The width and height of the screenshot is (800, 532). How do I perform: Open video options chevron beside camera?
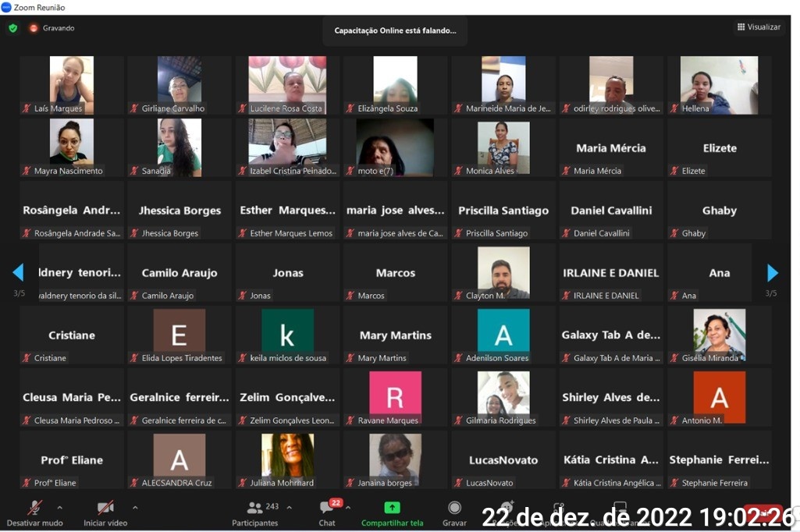135,507
